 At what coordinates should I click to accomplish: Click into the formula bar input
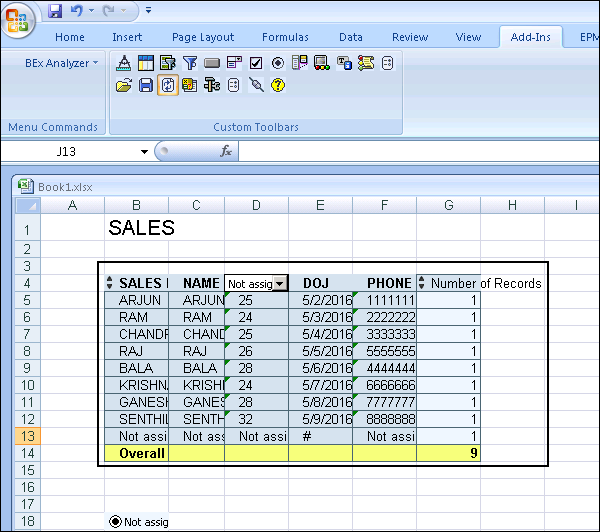coord(400,152)
